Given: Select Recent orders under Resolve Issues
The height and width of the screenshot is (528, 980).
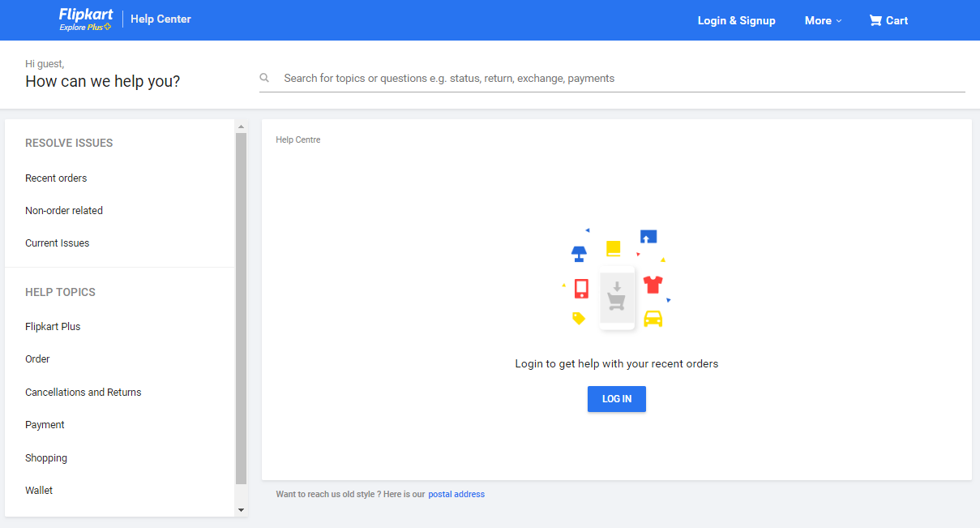Looking at the screenshot, I should [x=56, y=178].
